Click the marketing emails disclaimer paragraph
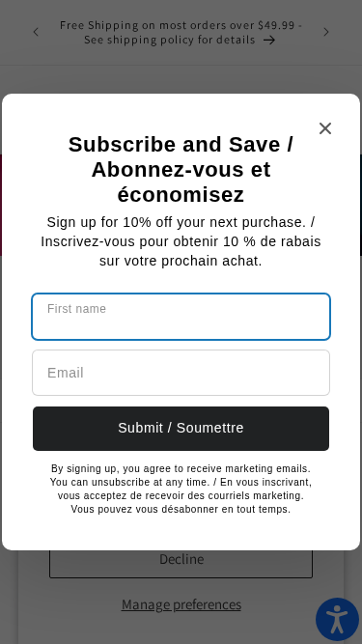Image resolution: width=362 pixels, height=644 pixels. (x=181, y=489)
